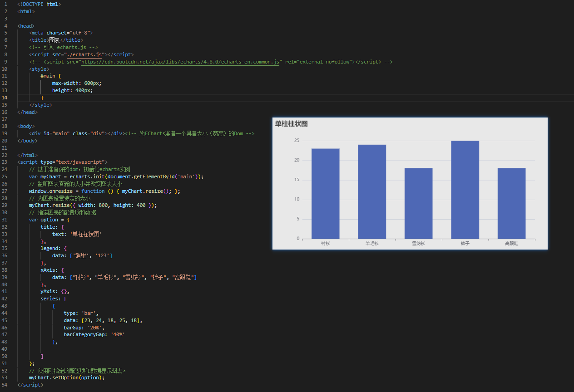Click gutter line number 1

[x=5, y=4]
